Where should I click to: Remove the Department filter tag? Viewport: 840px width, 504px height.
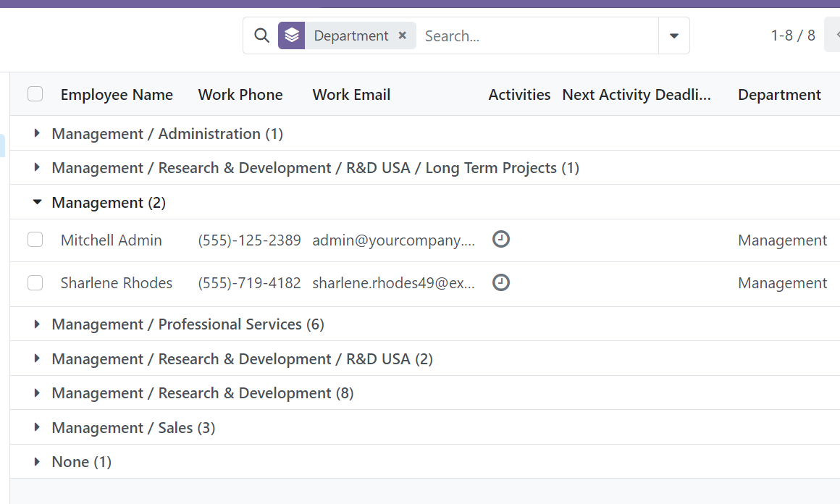pos(403,35)
